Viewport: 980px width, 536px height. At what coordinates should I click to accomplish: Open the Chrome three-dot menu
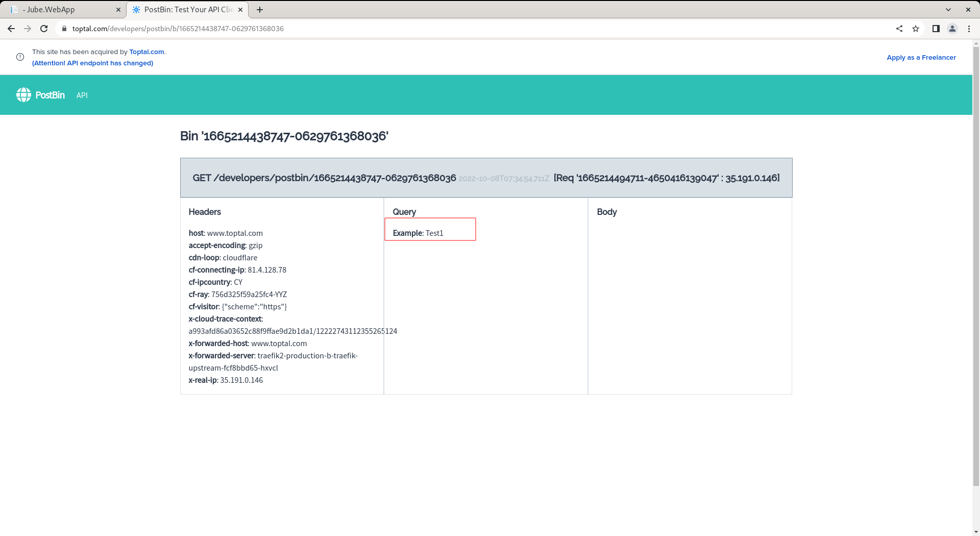tap(969, 29)
